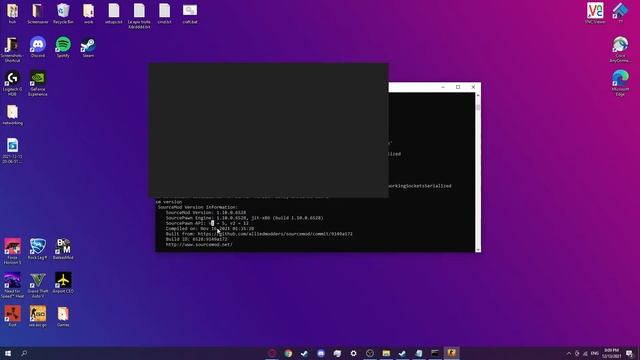Launch Grand Theft Auto V shortcut
This screenshot has height=360, width=640.
click(x=38, y=284)
